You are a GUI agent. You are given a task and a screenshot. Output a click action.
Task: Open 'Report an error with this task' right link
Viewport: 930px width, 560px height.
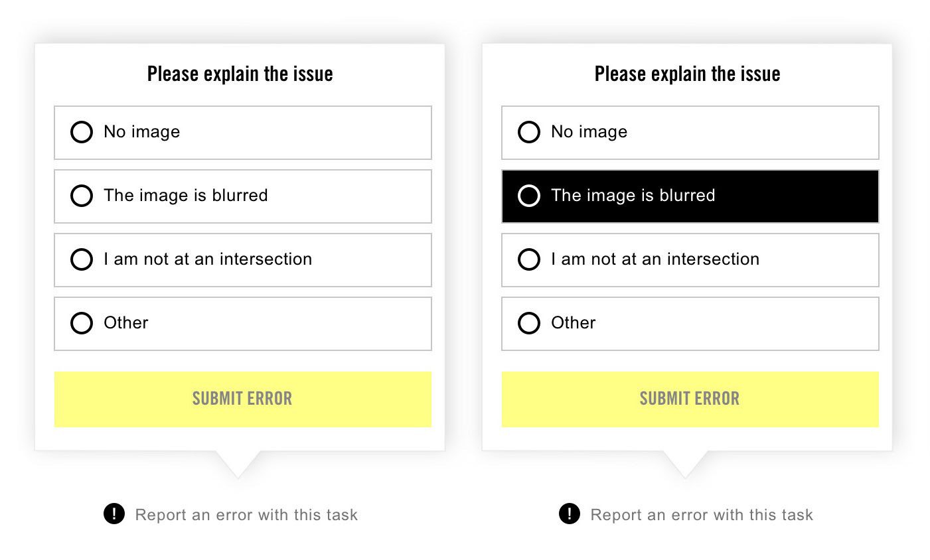[702, 515]
